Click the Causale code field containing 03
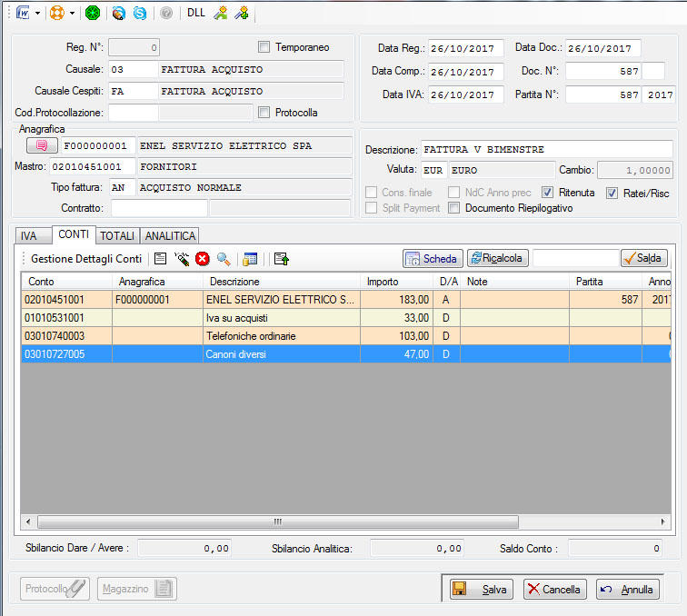 (134, 69)
